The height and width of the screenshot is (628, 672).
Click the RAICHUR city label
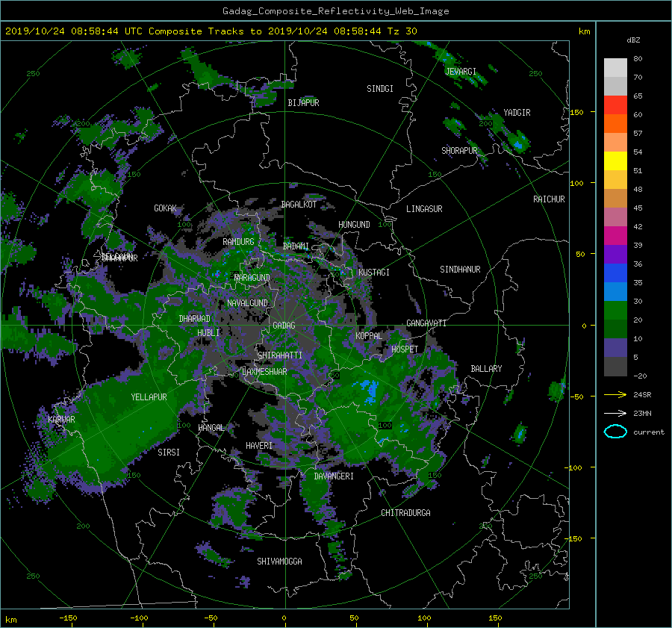pyautogui.click(x=549, y=199)
